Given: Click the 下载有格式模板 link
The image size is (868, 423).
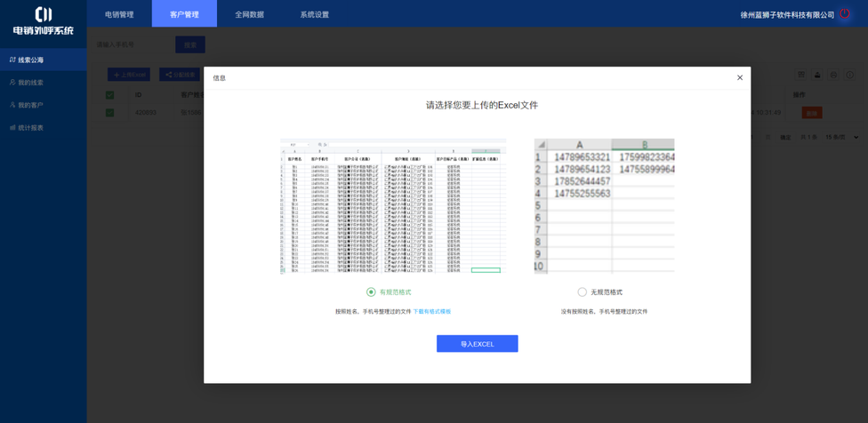Looking at the screenshot, I should (x=431, y=312).
